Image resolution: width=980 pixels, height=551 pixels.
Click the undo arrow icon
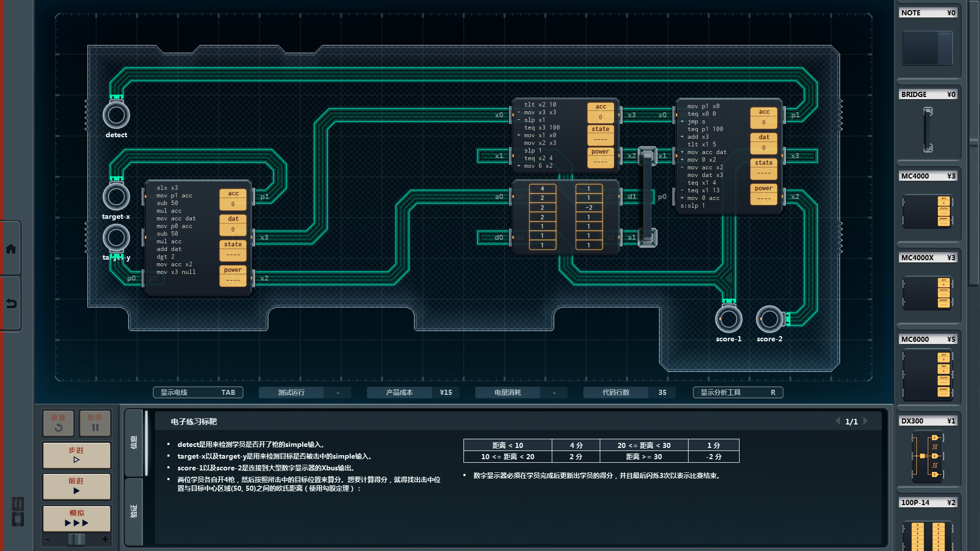click(11, 304)
